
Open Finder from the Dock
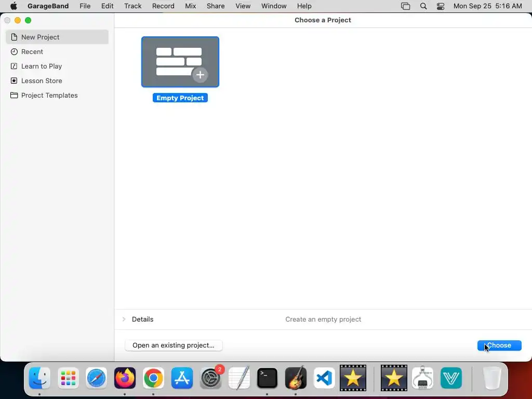point(39,378)
